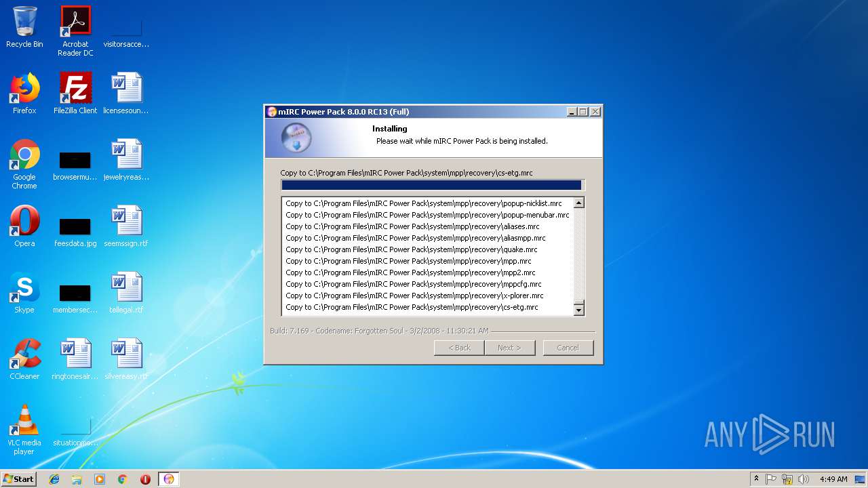This screenshot has height=488, width=868.
Task: Launch Firefox from the desktop
Action: pyautogui.click(x=24, y=94)
